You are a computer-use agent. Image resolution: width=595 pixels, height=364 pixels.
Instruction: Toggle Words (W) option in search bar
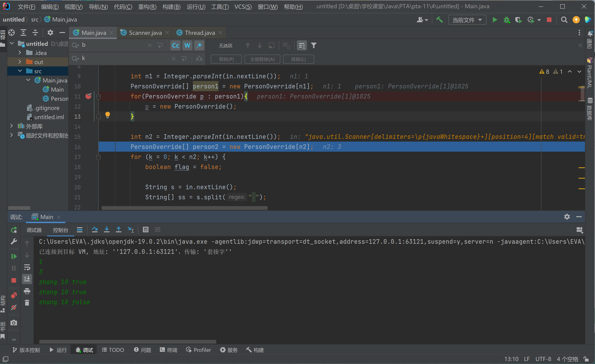click(187, 45)
